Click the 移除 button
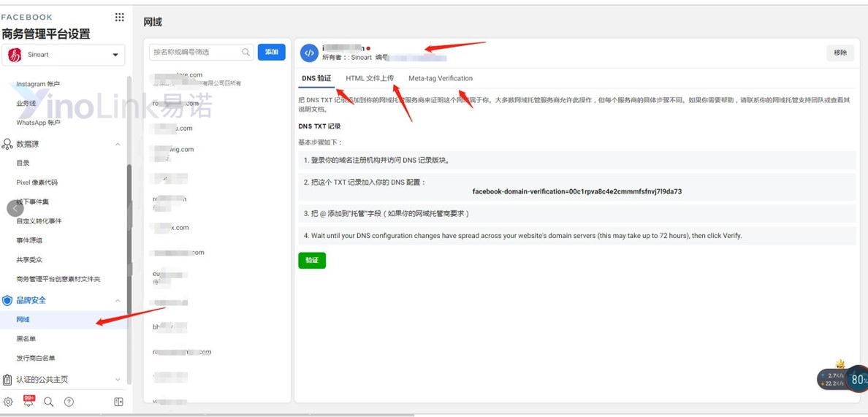 tap(840, 53)
